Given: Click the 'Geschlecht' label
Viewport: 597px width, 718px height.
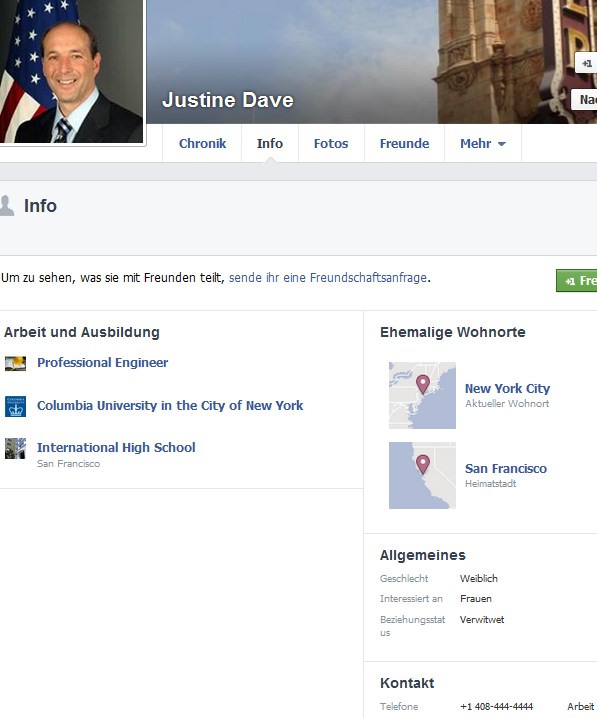Looking at the screenshot, I should pyautogui.click(x=404, y=578).
